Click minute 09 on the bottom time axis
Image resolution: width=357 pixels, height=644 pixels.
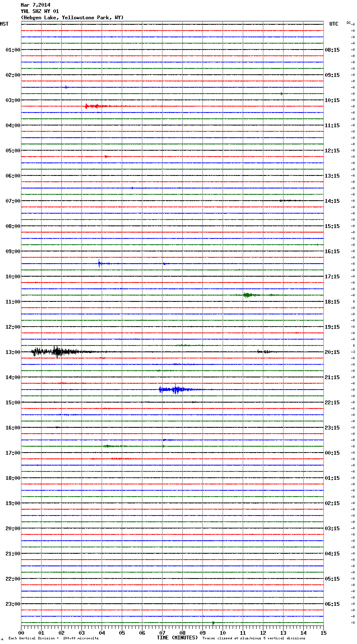(202, 633)
